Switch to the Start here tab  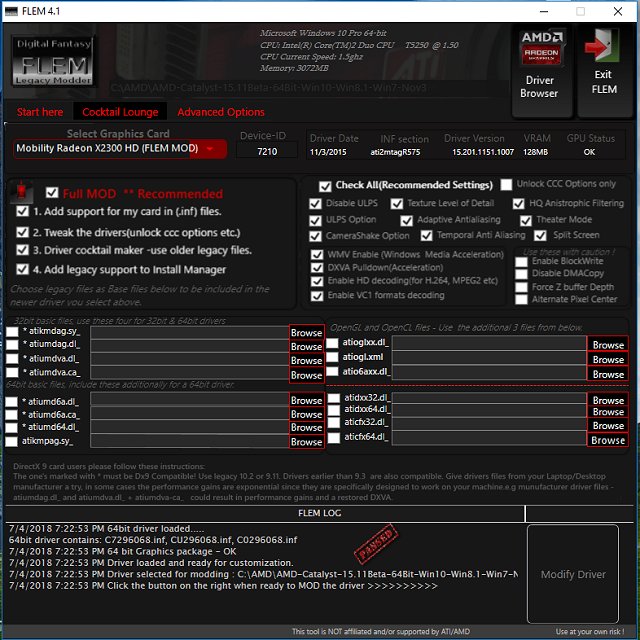coord(40,112)
